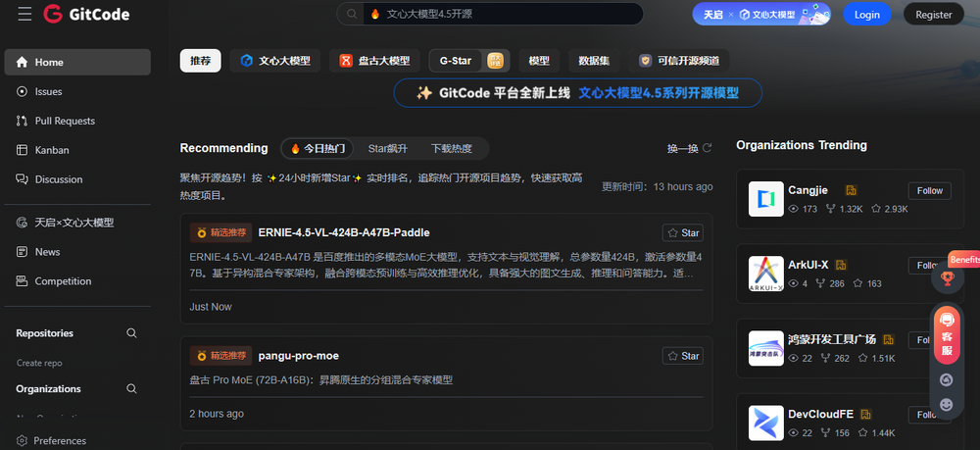Open Issues in sidebar
This screenshot has width=980, height=450.
(x=77, y=91)
